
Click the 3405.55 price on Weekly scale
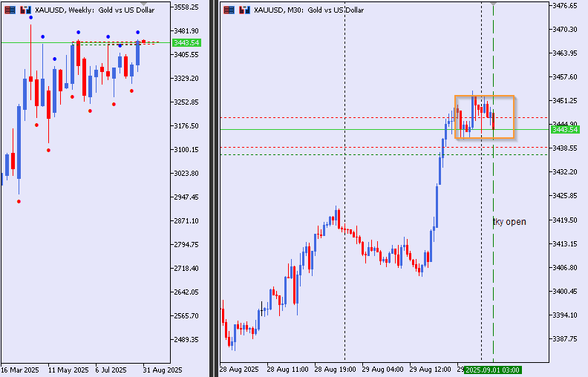[186, 55]
